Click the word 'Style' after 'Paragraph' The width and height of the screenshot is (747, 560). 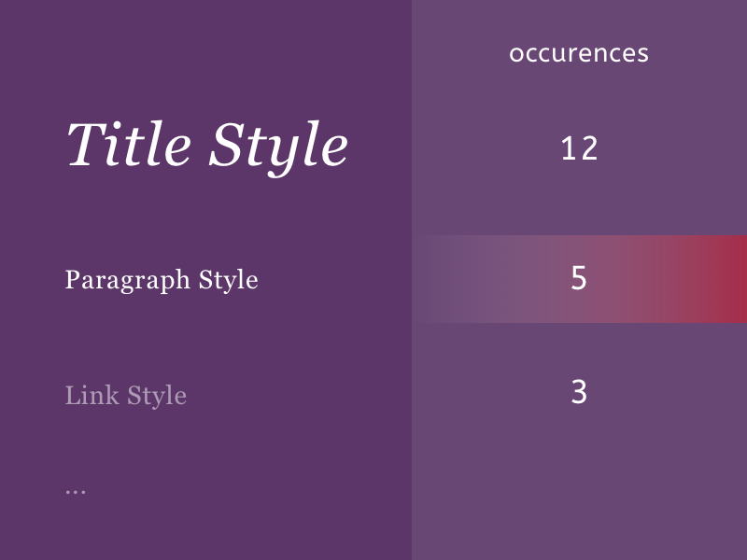pos(228,280)
